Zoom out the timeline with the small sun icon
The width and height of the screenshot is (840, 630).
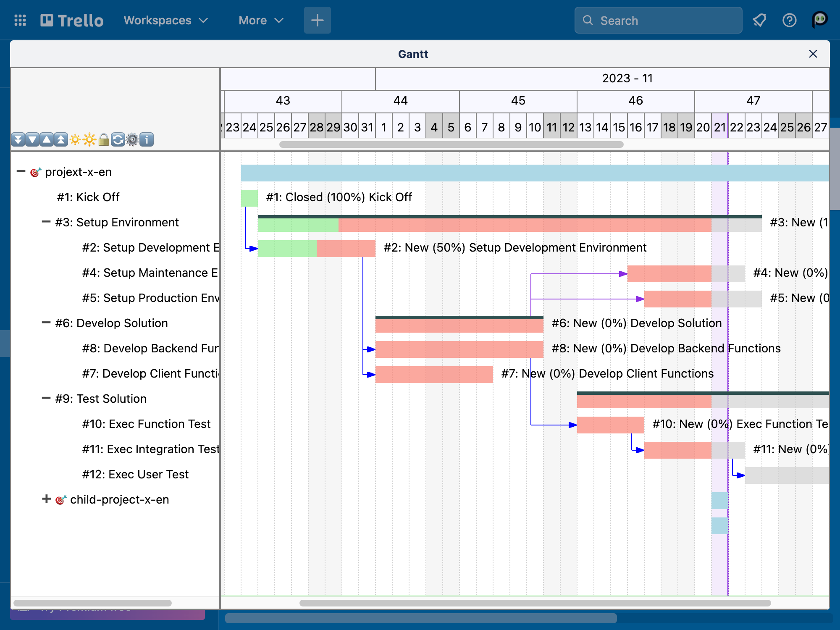tap(76, 139)
